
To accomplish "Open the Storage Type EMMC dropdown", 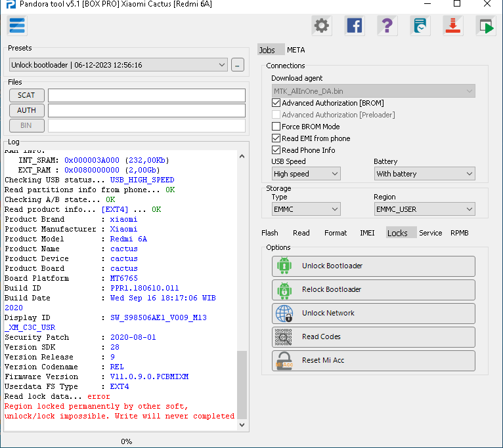I will pyautogui.click(x=306, y=209).
